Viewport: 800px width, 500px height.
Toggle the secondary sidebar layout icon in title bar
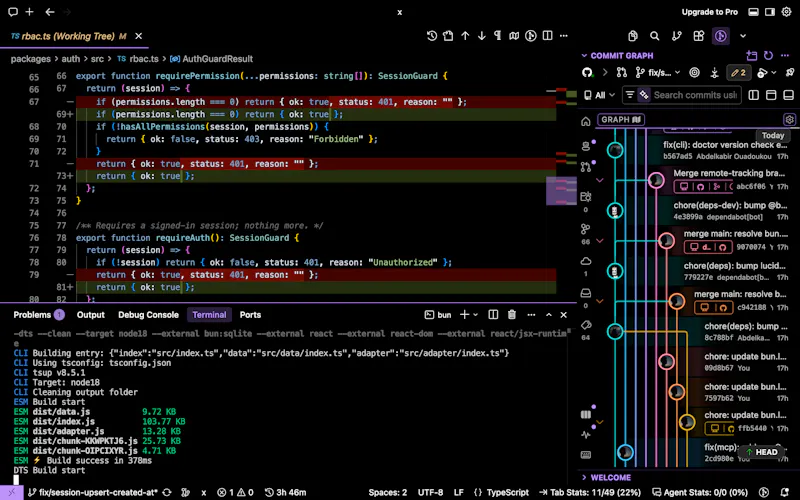coord(770,12)
